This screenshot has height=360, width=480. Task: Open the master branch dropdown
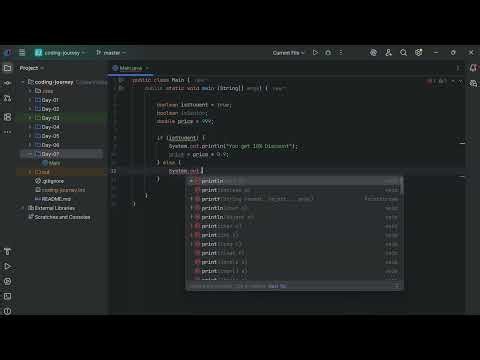pos(111,53)
